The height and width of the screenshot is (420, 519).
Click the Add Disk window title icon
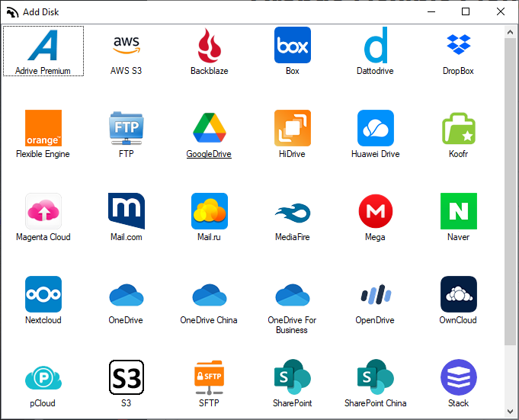(x=12, y=12)
